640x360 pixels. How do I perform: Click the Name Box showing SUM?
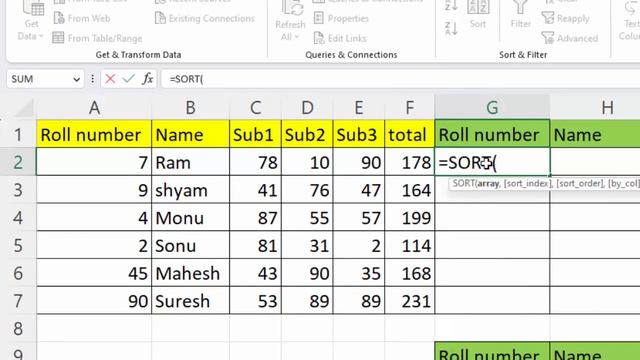click(x=40, y=79)
